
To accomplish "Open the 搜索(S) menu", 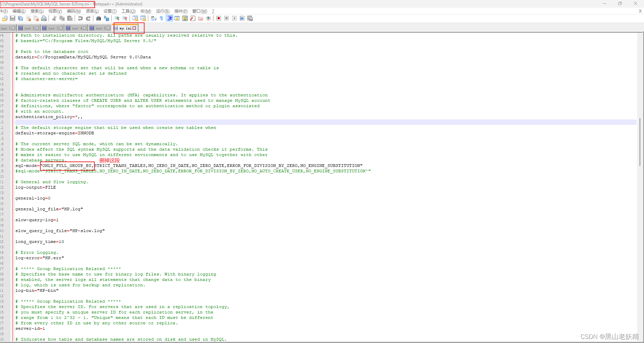I will click(x=37, y=11).
